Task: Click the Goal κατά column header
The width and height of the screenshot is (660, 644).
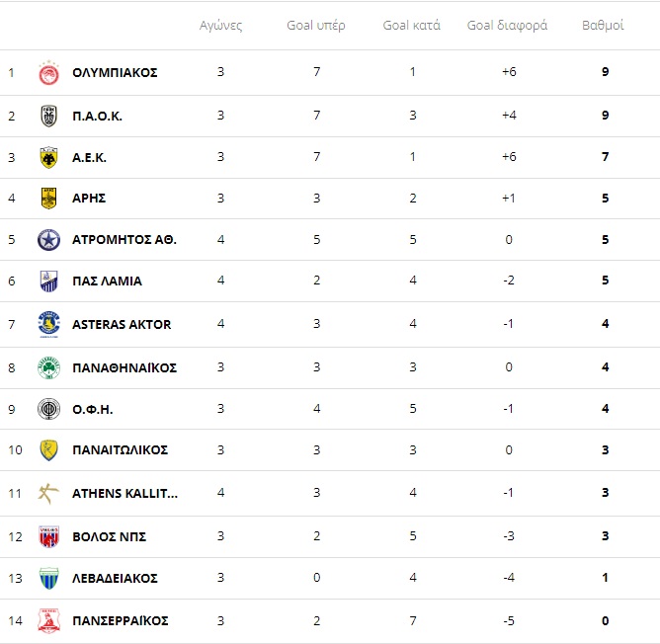Action: click(412, 26)
